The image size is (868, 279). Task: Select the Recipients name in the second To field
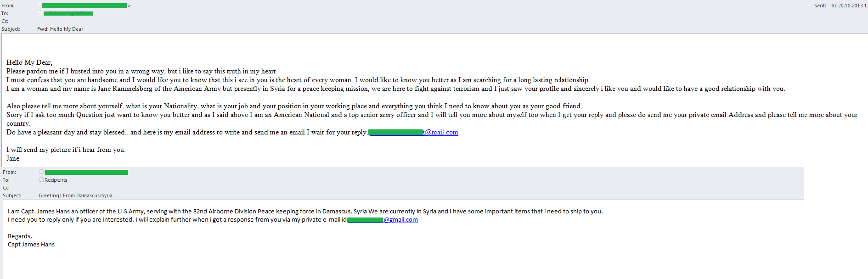tap(56, 180)
